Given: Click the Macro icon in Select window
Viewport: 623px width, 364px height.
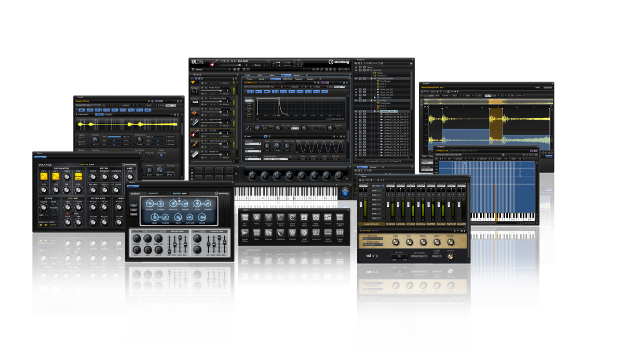Looking at the screenshot, I should pos(328,217).
